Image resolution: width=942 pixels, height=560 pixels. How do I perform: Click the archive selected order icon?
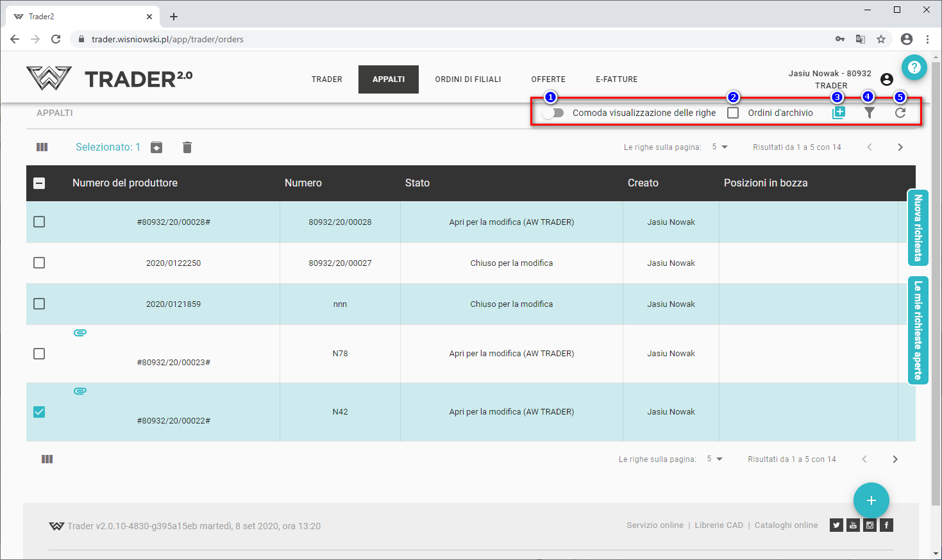(156, 147)
